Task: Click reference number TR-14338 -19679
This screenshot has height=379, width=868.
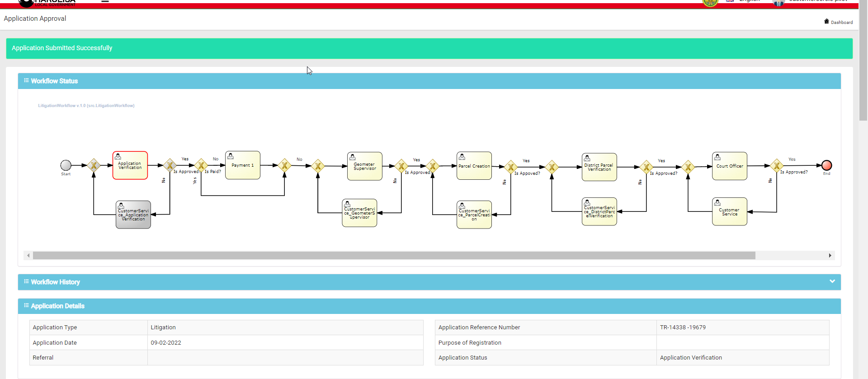Action: pos(683,328)
